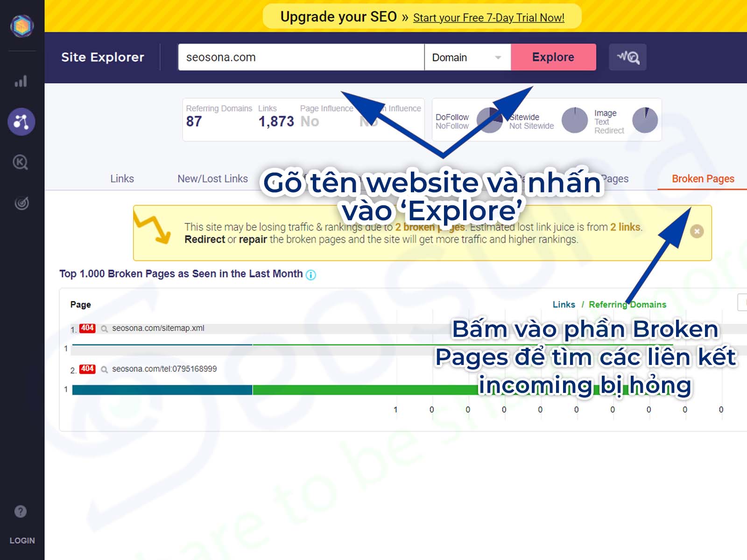This screenshot has height=560, width=747.
Task: Open the seosona.com/sitemap.xml page link
Action: click(158, 328)
